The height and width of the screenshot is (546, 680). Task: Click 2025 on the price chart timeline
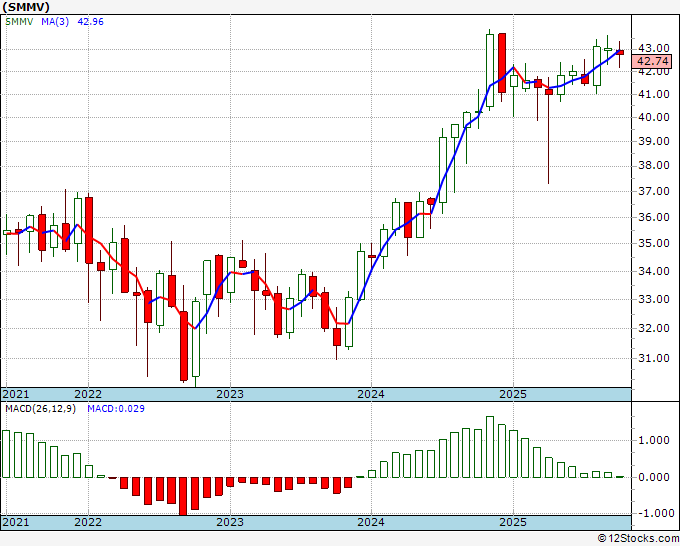tap(513, 394)
